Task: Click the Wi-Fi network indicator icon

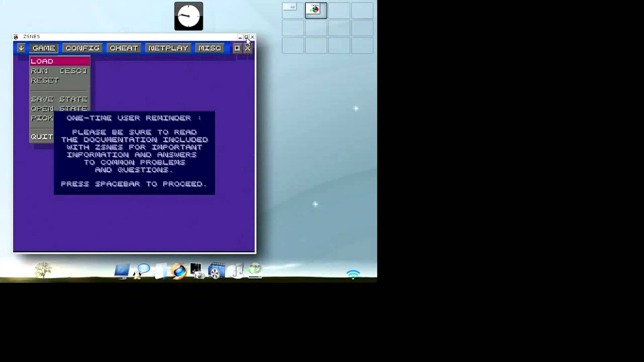Action: (x=353, y=274)
